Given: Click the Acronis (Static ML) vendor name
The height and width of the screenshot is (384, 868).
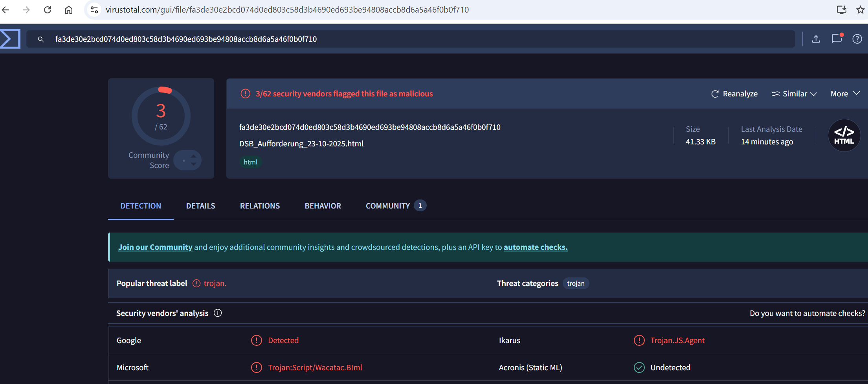Looking at the screenshot, I should (x=530, y=367).
